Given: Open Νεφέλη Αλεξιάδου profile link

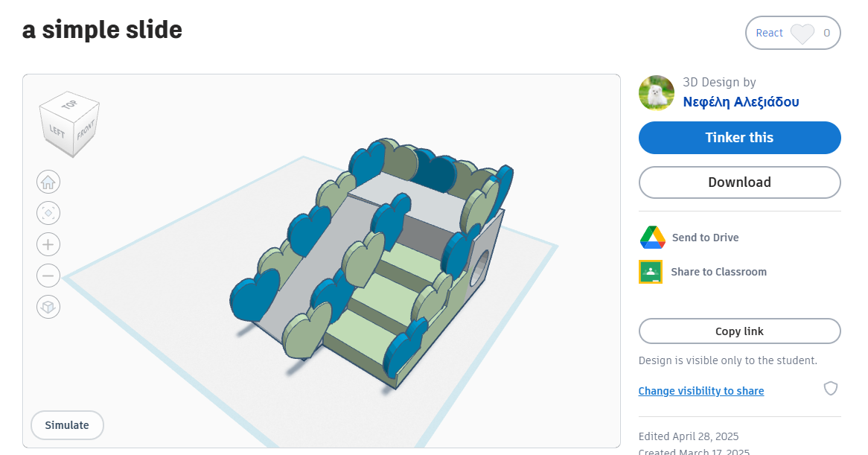Looking at the screenshot, I should coord(741,102).
